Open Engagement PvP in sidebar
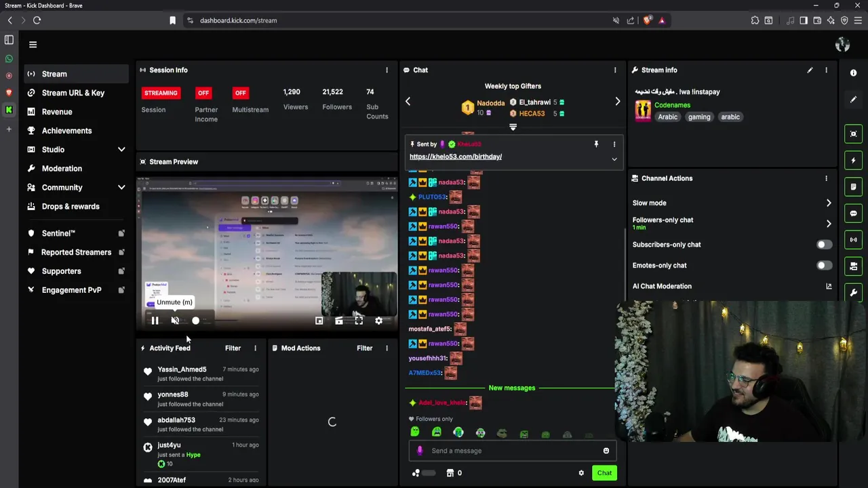Screen dimensions: 868x488 (x=75, y=290)
